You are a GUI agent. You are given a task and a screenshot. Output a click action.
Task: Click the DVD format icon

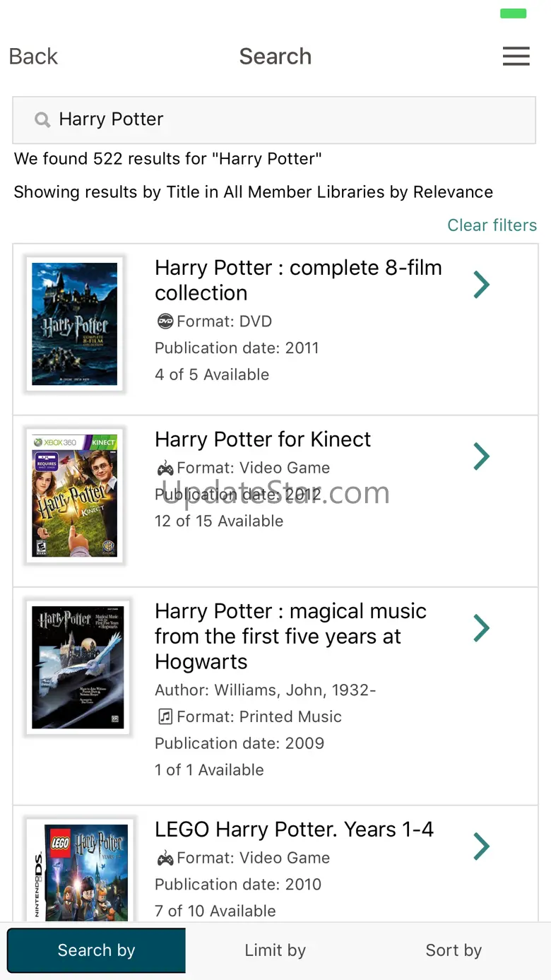(165, 321)
